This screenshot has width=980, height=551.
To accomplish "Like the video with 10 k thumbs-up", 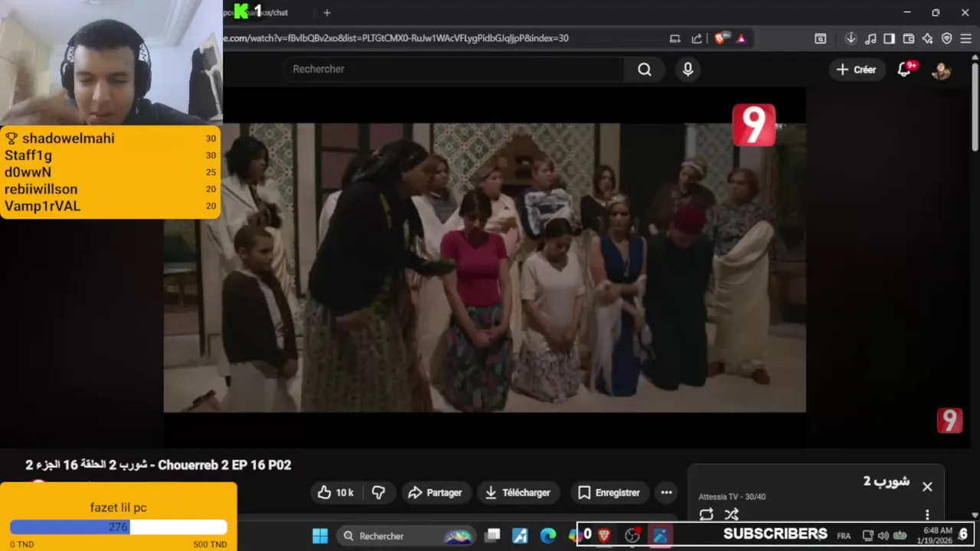I will click(x=336, y=493).
